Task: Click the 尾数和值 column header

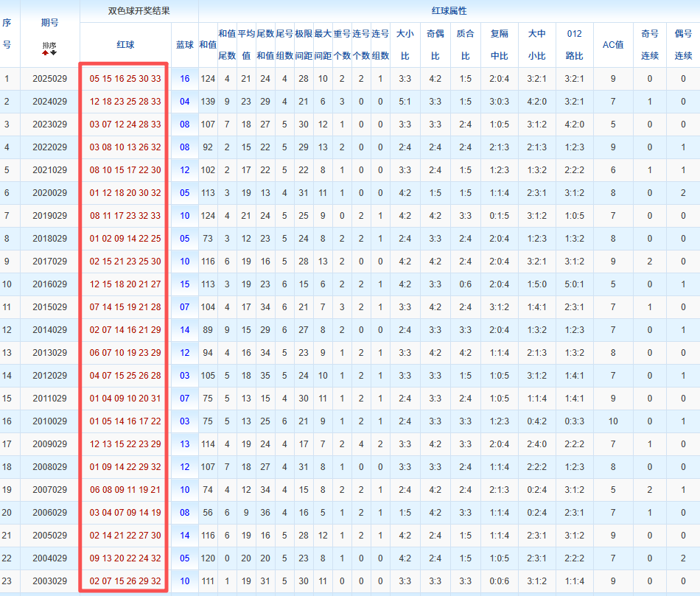Action: pos(265,45)
